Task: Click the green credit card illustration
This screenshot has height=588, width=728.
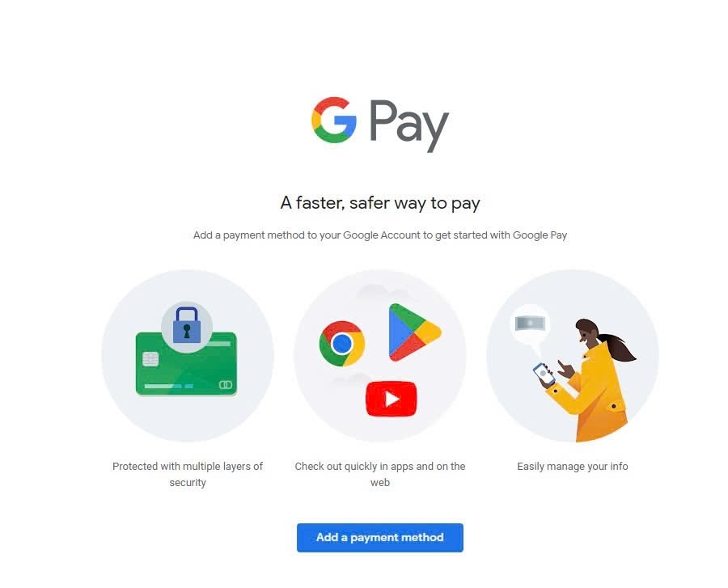Action: pos(186,363)
